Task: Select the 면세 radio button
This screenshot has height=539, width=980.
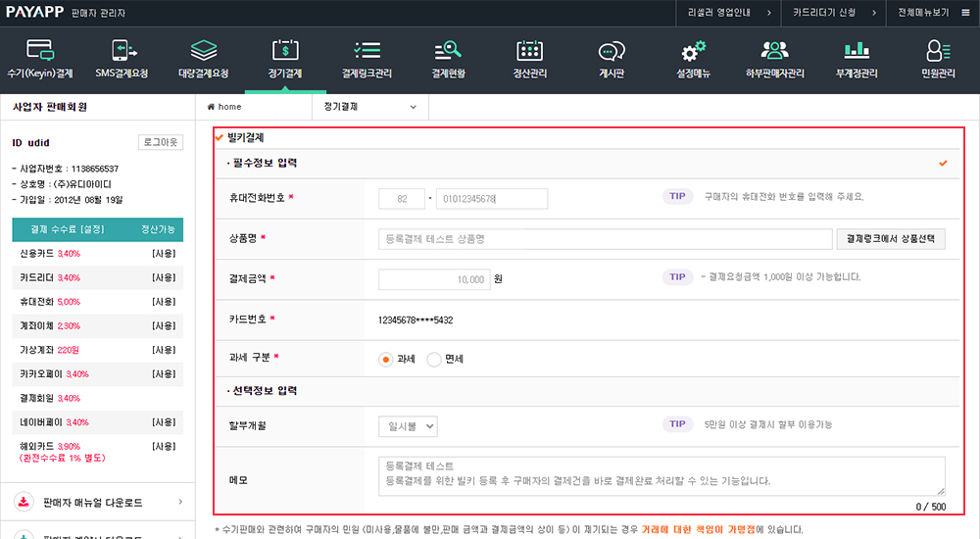Action: tap(435, 360)
